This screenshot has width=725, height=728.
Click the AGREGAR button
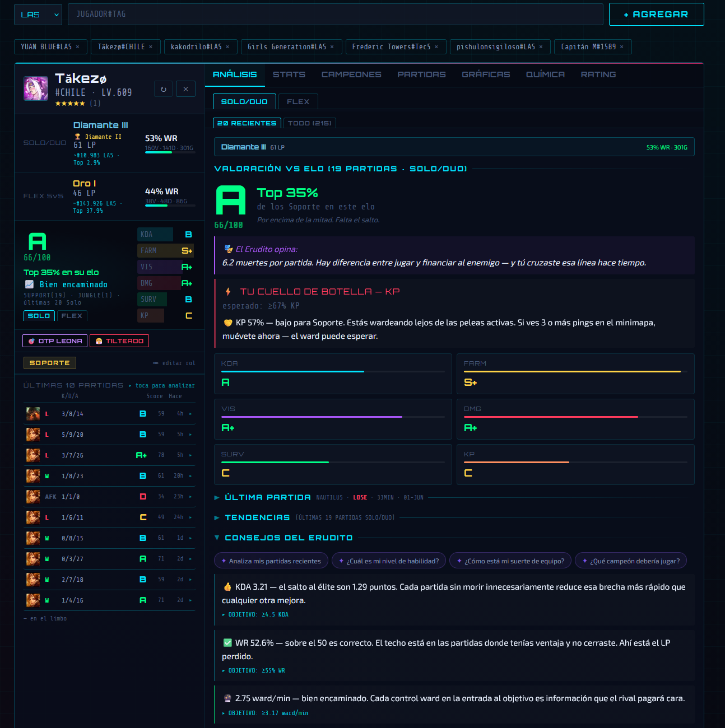pos(656,15)
